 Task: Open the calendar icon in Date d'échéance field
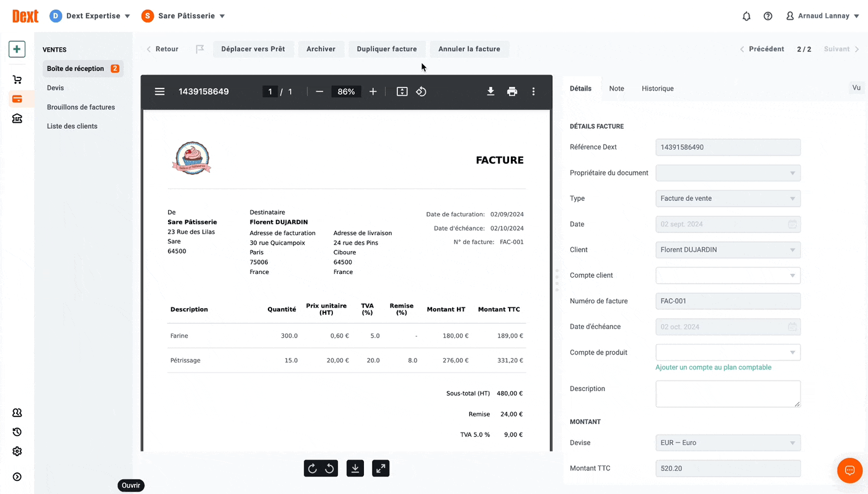792,327
